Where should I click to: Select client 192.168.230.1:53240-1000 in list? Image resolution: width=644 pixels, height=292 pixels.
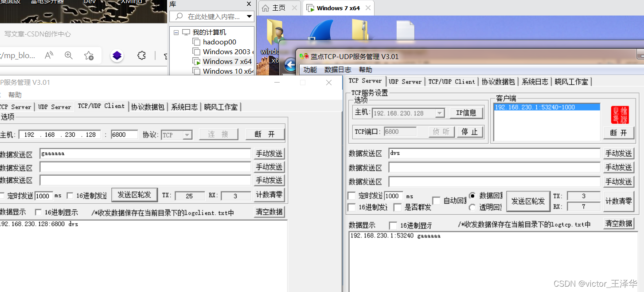546,107
